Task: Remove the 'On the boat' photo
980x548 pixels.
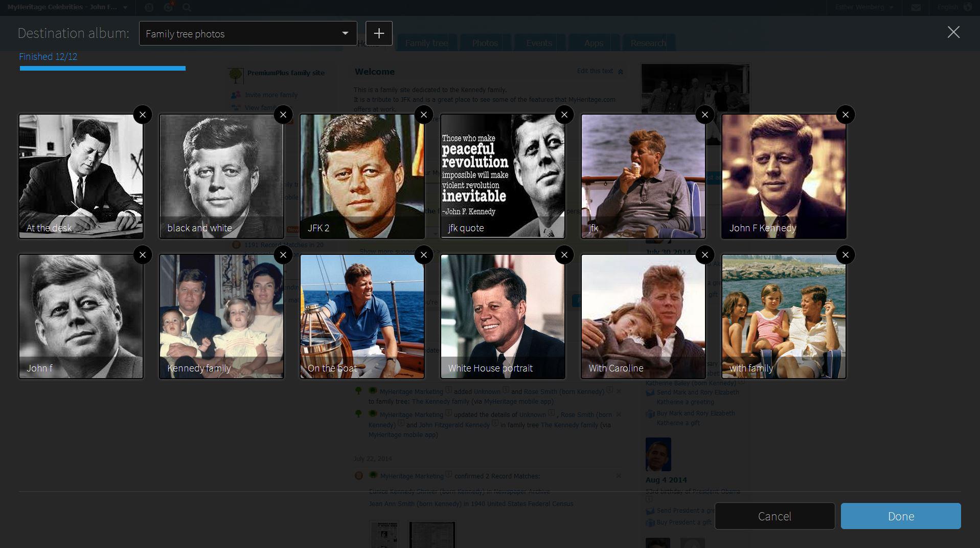Action: click(x=424, y=255)
